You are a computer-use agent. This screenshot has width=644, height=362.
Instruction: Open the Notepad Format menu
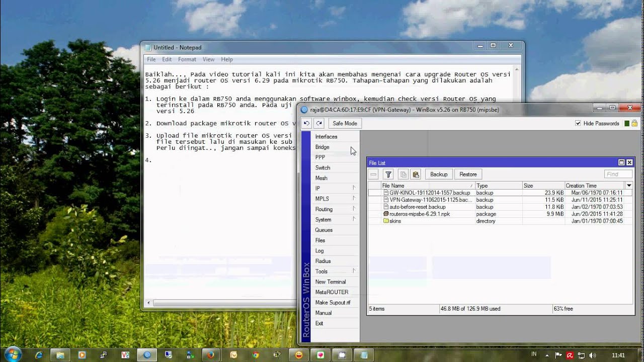pos(187,59)
